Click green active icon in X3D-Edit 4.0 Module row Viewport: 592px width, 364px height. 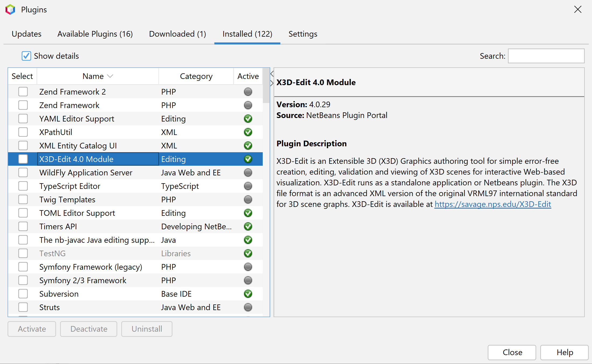[x=248, y=159]
